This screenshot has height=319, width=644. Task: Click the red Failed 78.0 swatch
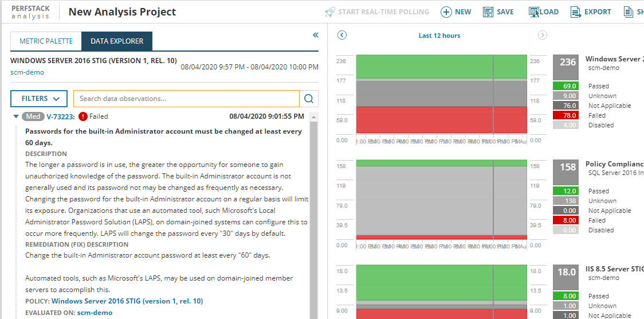(566, 115)
